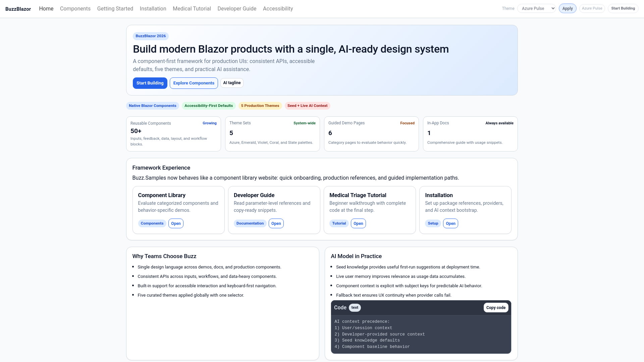Click 'Single design language across demos' bullet

click(x=209, y=267)
